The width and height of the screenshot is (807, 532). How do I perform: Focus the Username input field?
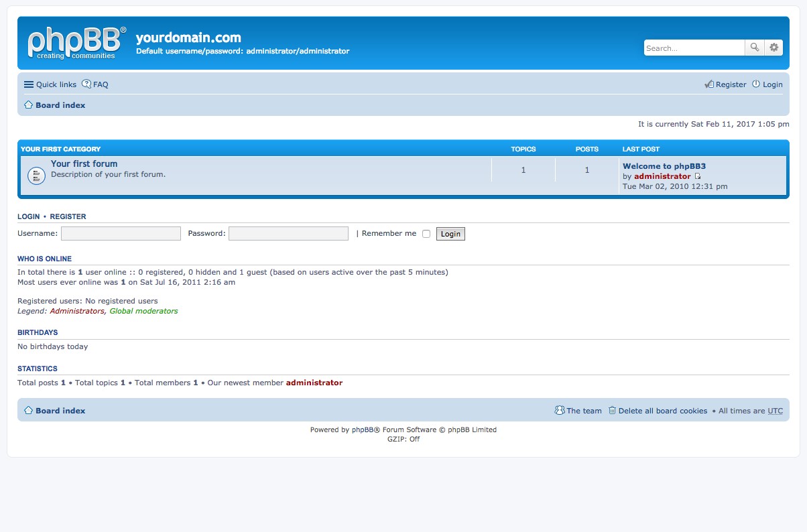pyautogui.click(x=121, y=233)
